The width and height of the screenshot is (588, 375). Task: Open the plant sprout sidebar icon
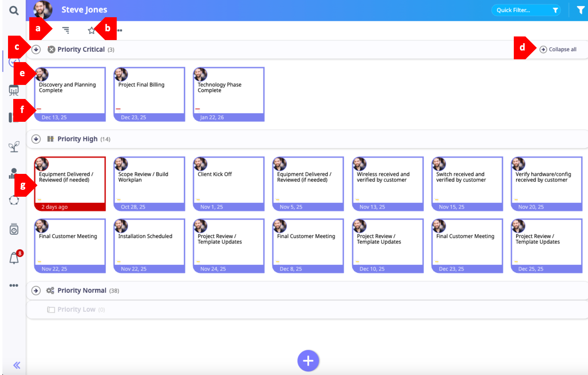[14, 147]
